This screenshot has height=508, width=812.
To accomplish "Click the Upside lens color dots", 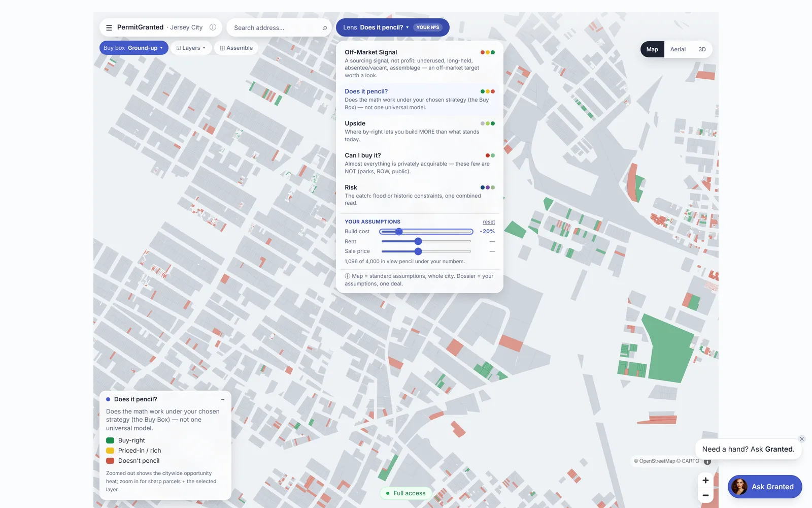I will coord(488,123).
